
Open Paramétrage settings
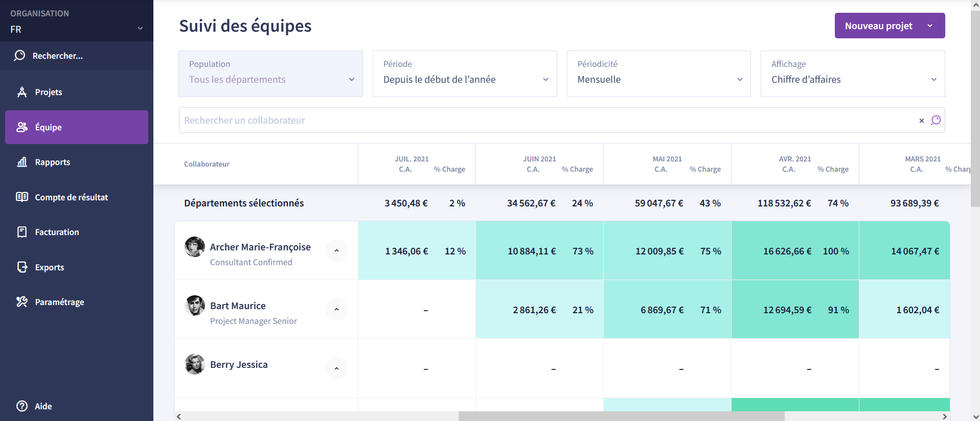click(77, 302)
